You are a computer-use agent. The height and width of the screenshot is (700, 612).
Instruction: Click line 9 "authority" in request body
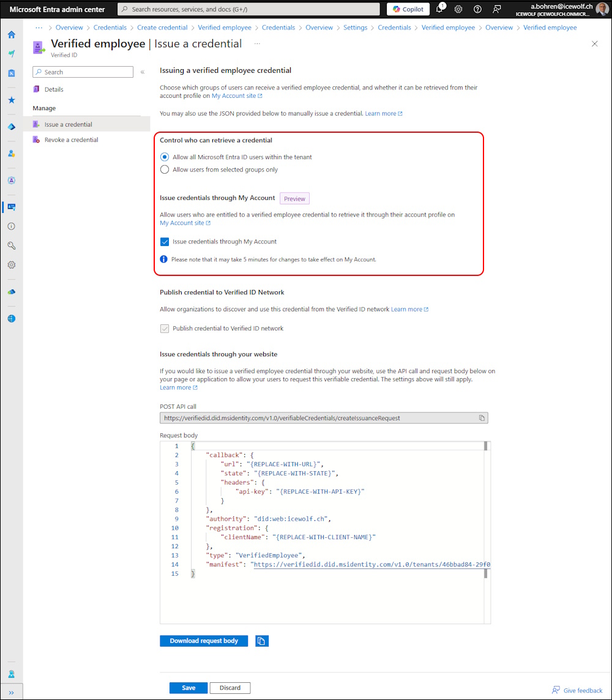[268, 519]
